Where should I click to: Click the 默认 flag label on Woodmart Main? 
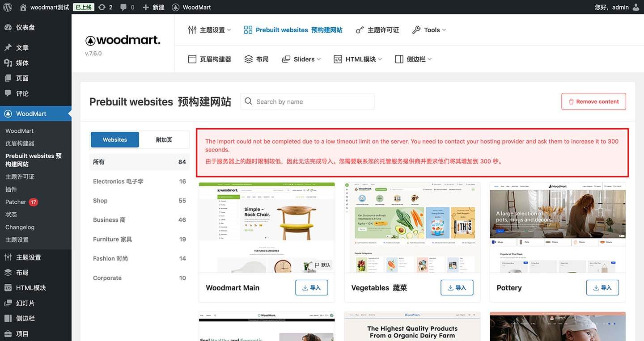(x=322, y=265)
